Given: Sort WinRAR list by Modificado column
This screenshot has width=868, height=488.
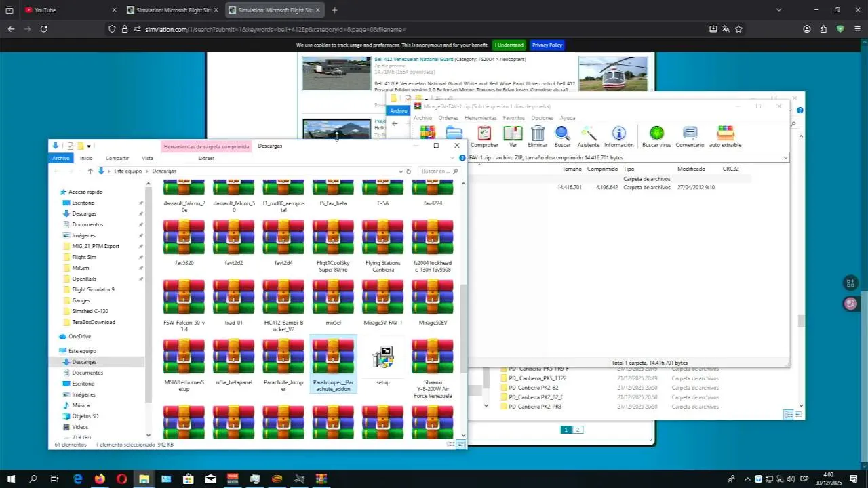Looking at the screenshot, I should [691, 169].
